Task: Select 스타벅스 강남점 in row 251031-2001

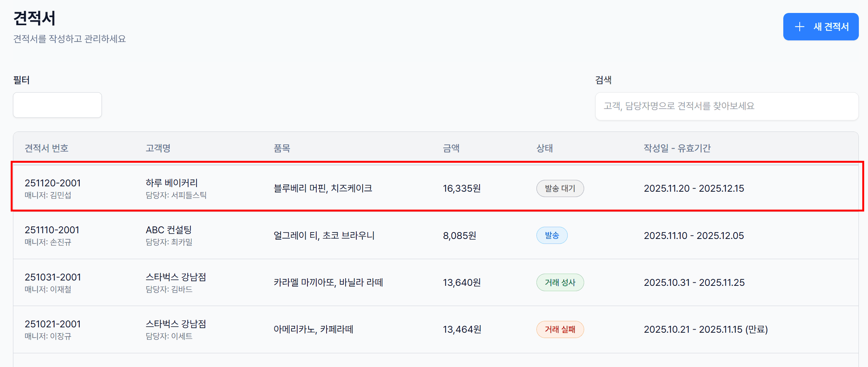Action: [176, 277]
